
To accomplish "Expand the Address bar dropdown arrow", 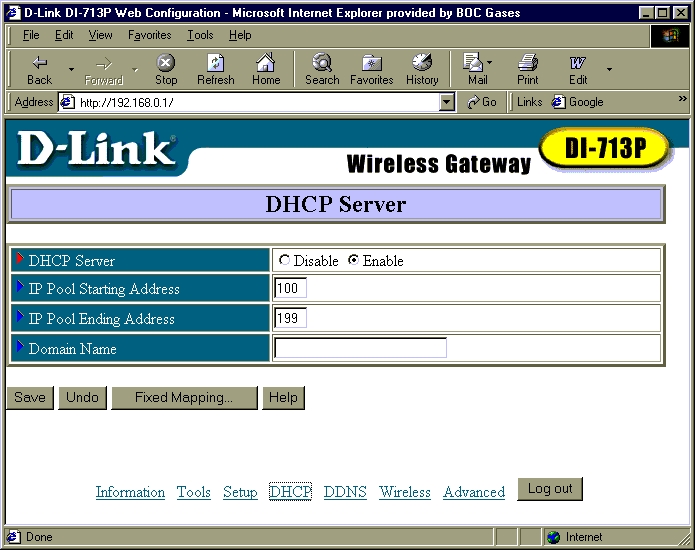I will point(447,102).
